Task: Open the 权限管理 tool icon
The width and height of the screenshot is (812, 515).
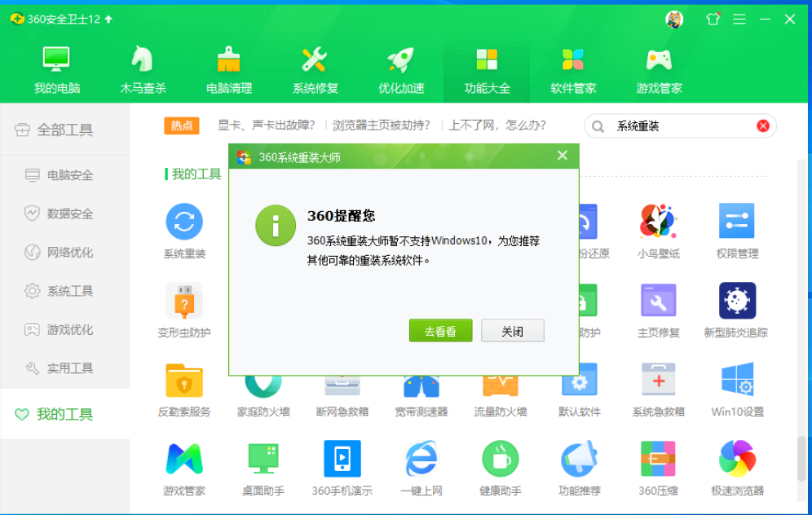Action: tap(737, 222)
